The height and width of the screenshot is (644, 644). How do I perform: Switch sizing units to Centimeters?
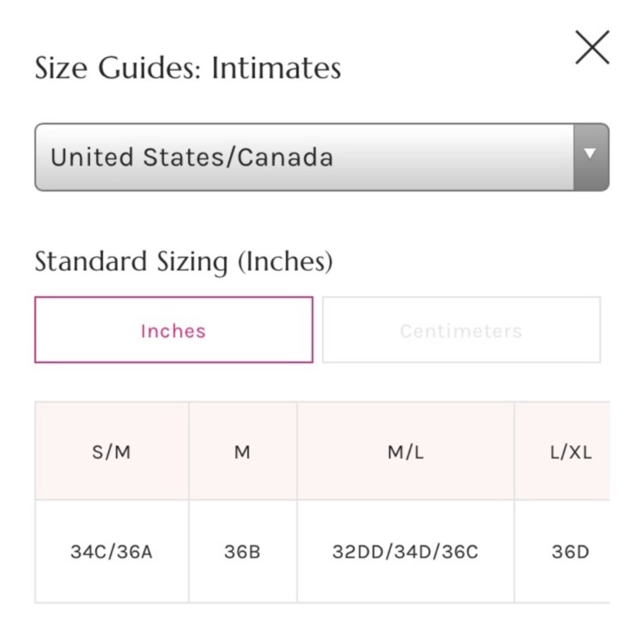pyautogui.click(x=461, y=330)
